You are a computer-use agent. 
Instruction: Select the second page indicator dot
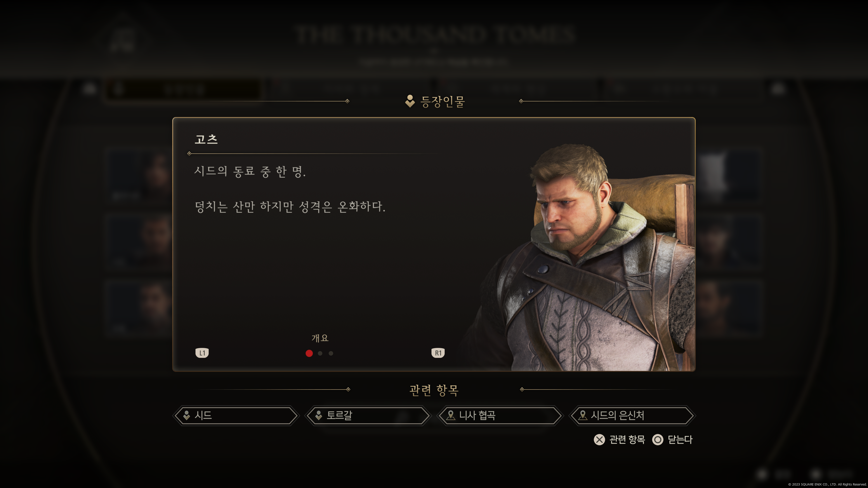coord(320,353)
